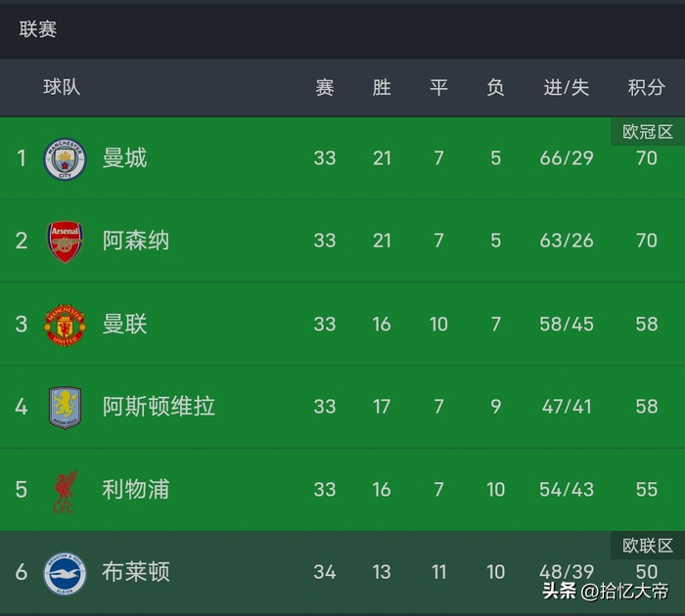
Task: Click the Arsenal club crest
Action: [x=66, y=242]
